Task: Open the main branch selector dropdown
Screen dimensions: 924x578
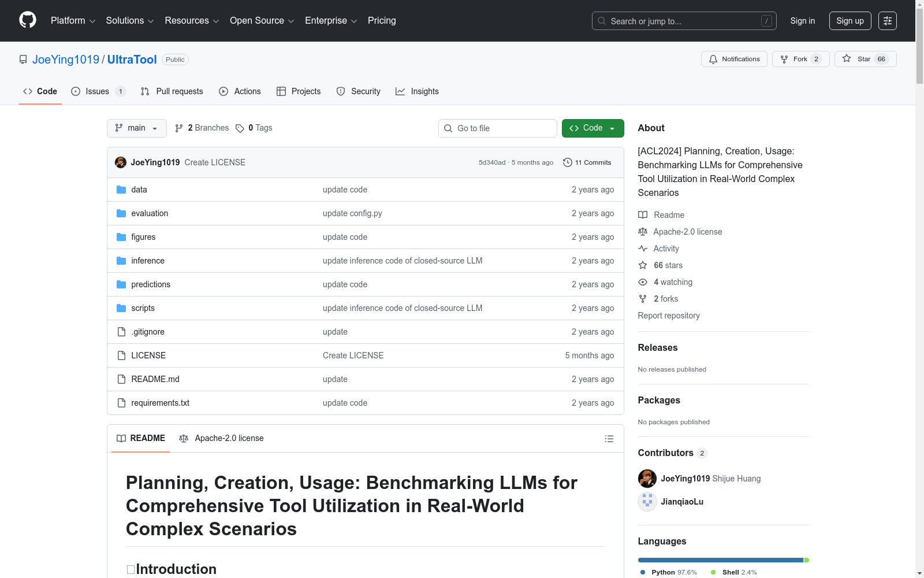Action: [x=137, y=128]
